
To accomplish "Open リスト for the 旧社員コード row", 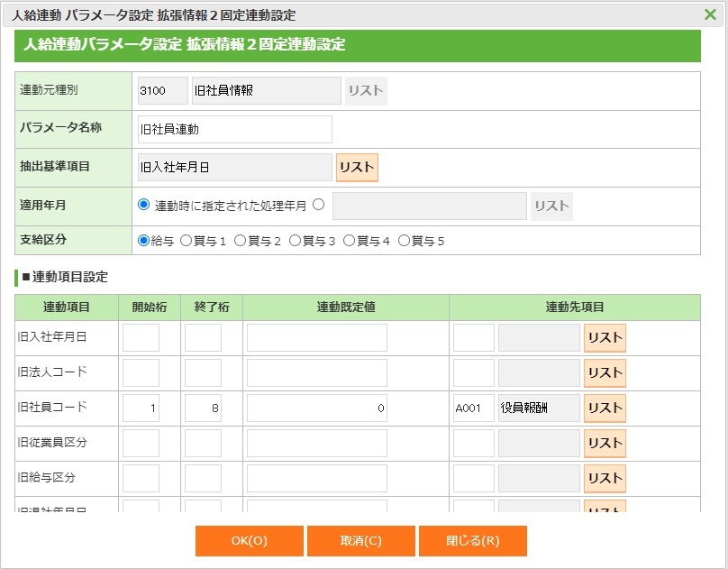I will point(605,408).
